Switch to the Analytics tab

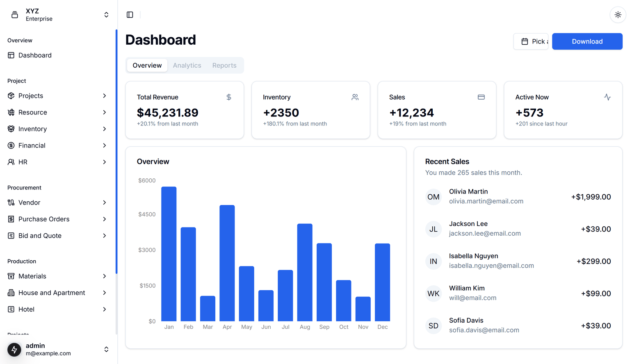click(x=187, y=66)
